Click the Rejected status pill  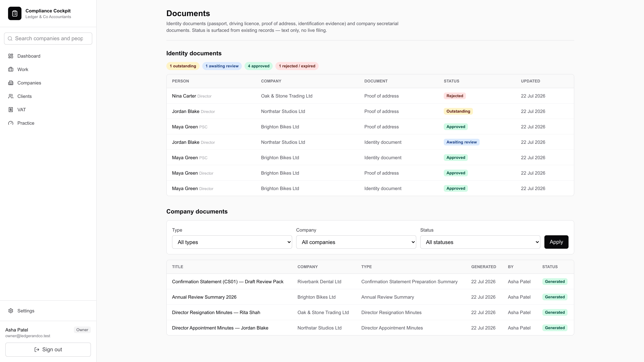455,96
